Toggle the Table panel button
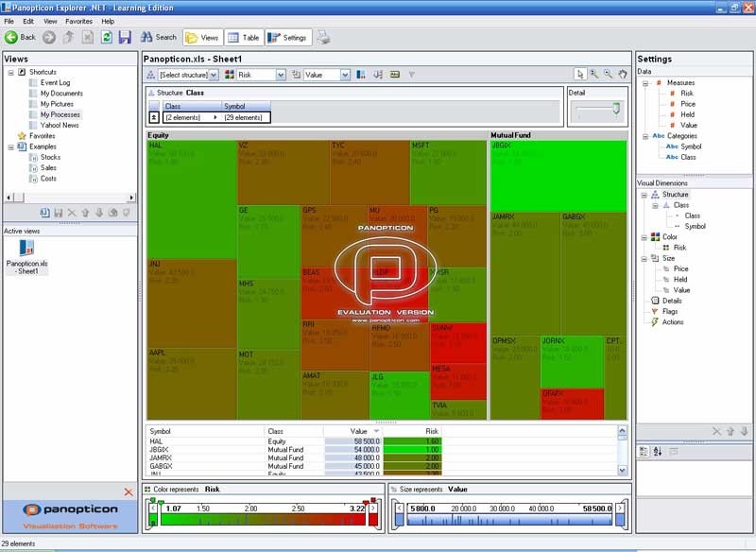The image size is (756, 552). point(244,37)
